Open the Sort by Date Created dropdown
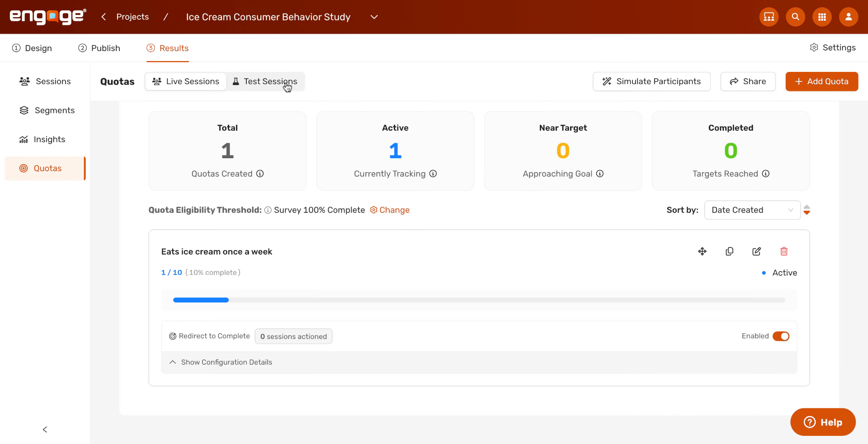Image resolution: width=868 pixels, height=444 pixels. (x=752, y=210)
